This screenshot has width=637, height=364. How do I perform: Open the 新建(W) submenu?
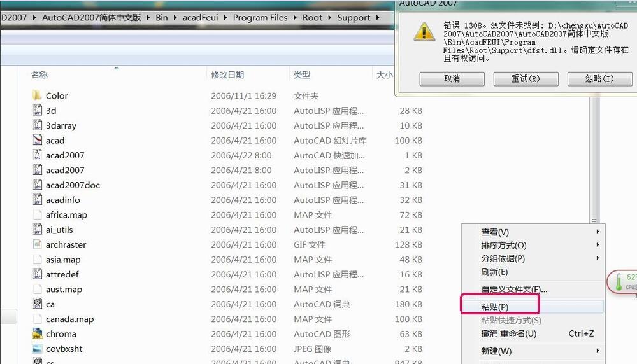533,351
